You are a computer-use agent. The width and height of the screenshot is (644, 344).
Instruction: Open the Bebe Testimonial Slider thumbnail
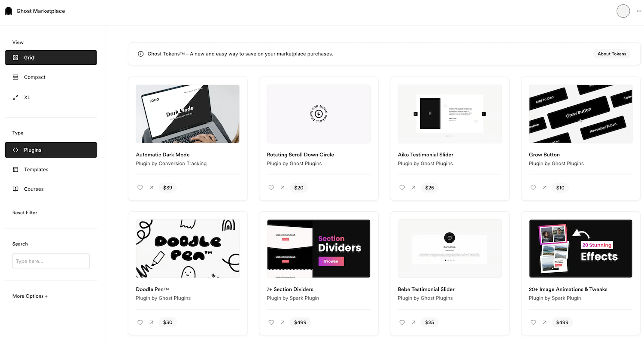tap(450, 249)
